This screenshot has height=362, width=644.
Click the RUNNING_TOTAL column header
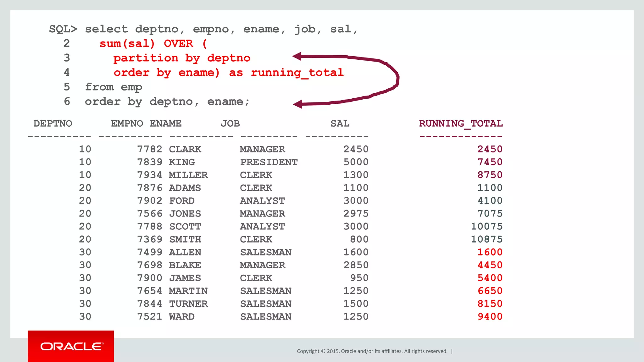pyautogui.click(x=461, y=123)
